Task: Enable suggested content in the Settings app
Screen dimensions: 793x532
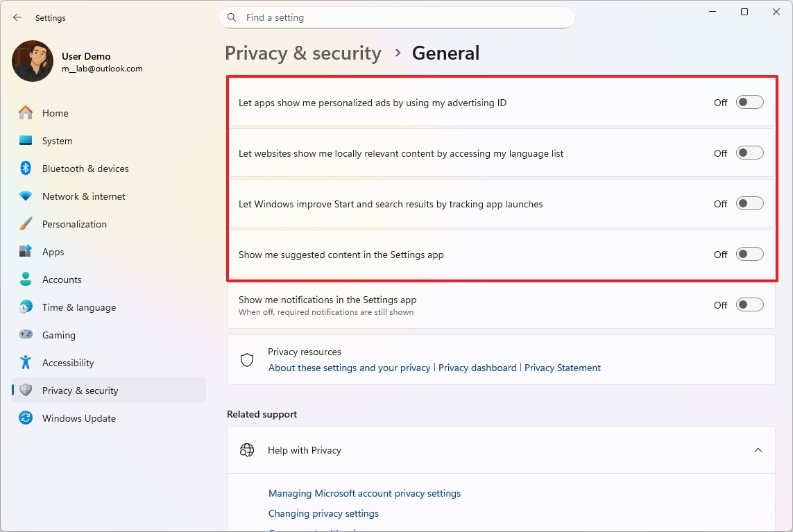Action: 749,254
